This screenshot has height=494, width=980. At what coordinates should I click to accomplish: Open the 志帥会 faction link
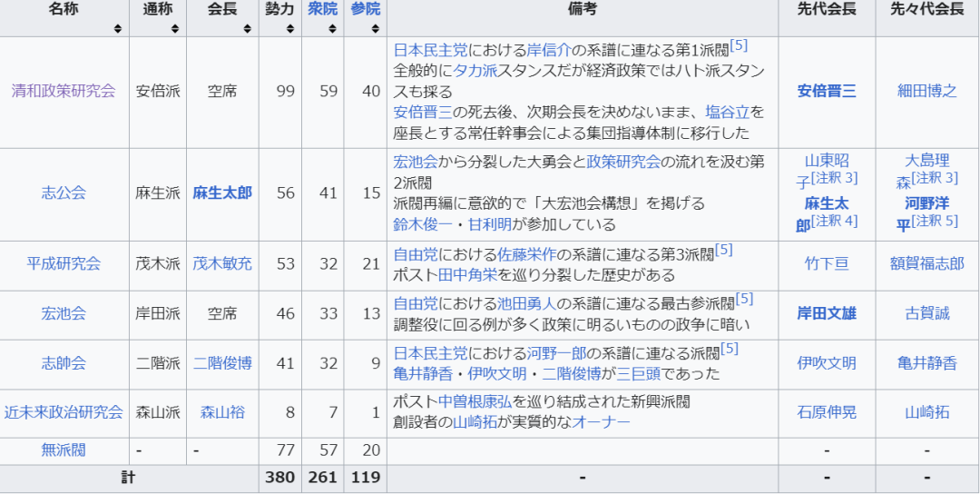(x=64, y=363)
